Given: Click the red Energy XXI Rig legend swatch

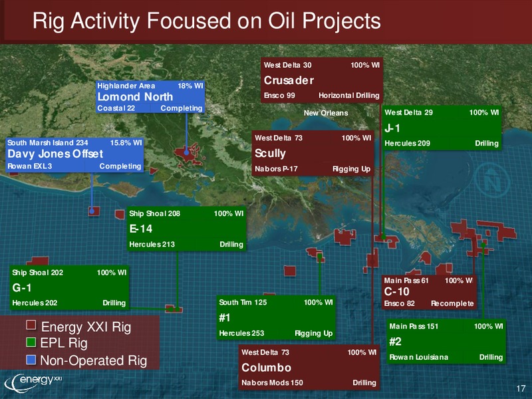Looking at the screenshot, I should (x=31, y=325).
